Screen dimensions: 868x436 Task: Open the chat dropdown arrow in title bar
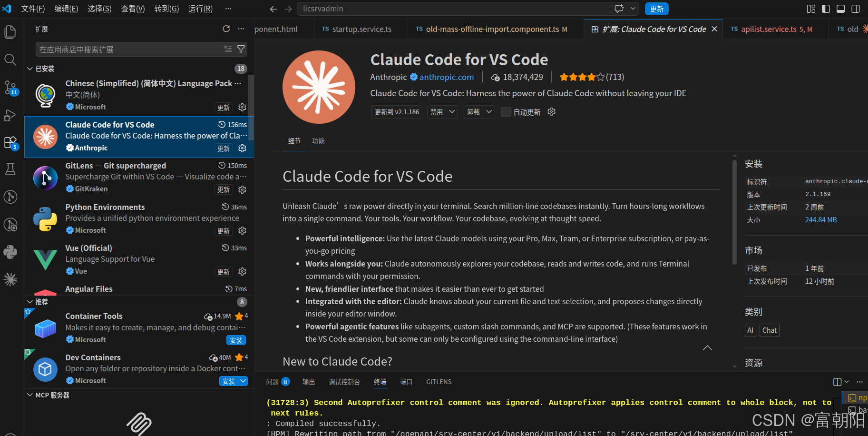(x=633, y=9)
